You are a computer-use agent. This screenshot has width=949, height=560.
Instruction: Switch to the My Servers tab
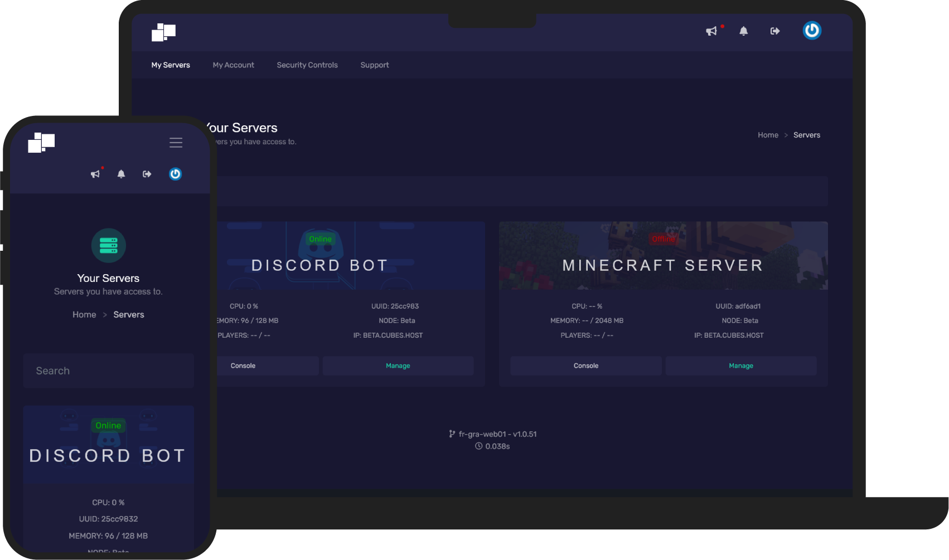tap(171, 65)
